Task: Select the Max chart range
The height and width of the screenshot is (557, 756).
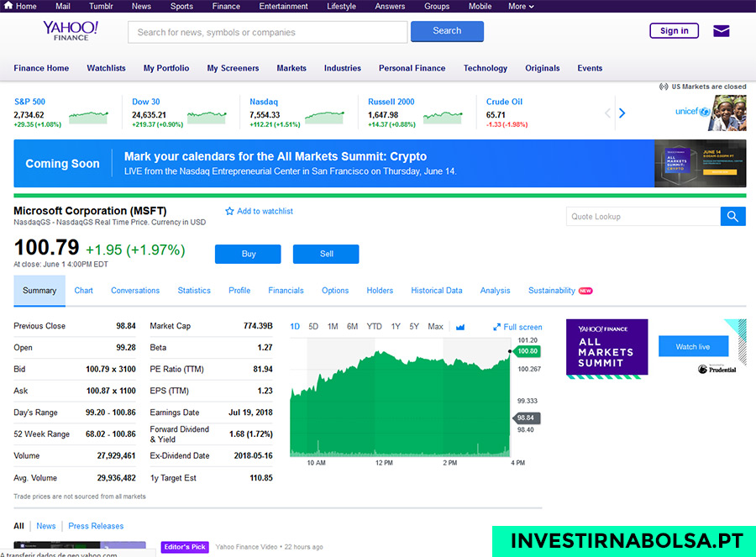Action: [x=435, y=327]
